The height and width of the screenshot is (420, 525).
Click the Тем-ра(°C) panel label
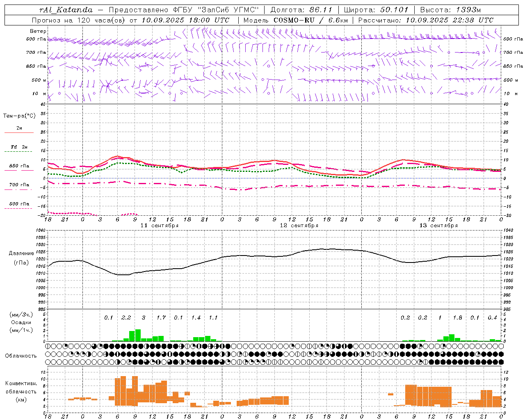pos(19,116)
